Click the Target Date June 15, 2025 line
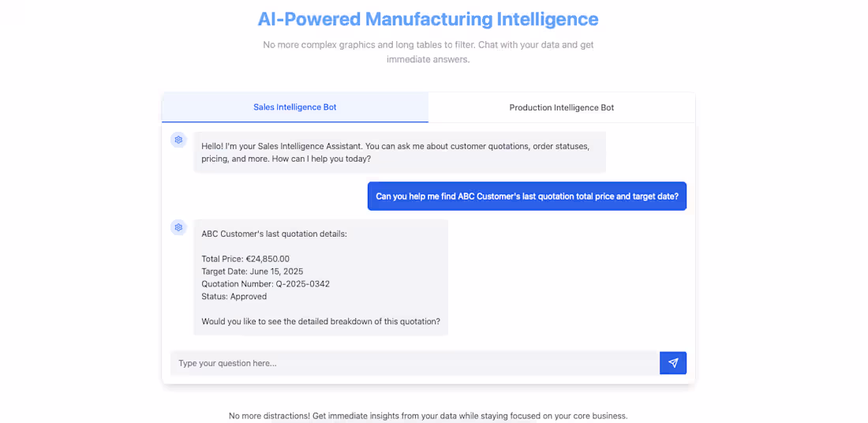The image size is (868, 423). [x=252, y=271]
